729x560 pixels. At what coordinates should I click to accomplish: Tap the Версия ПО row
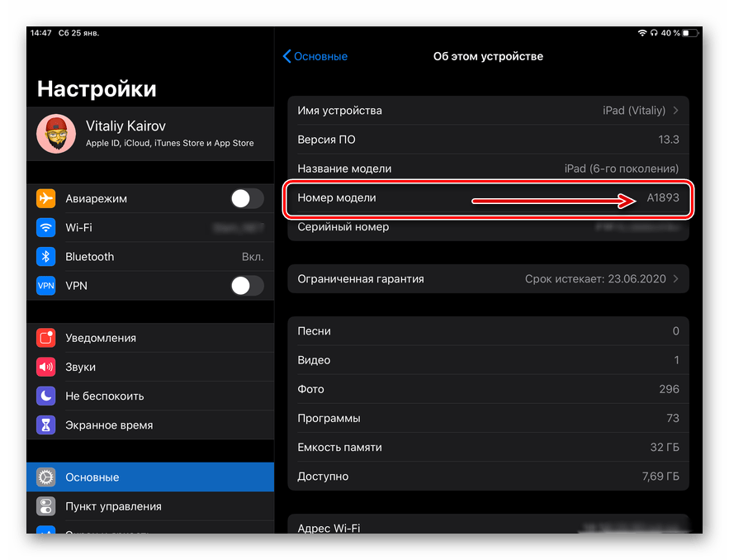point(488,140)
